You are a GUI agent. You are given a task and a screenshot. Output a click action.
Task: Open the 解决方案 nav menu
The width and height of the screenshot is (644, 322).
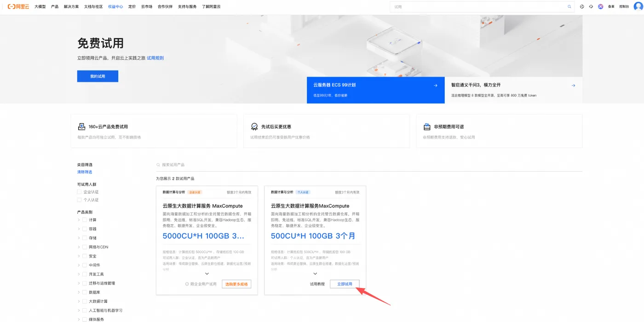pyautogui.click(x=71, y=7)
